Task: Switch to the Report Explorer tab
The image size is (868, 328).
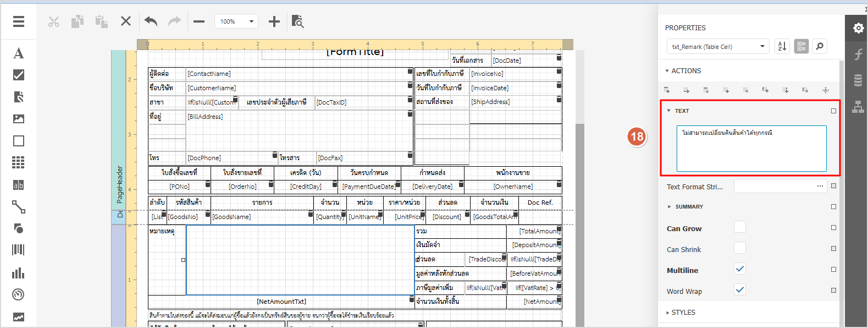Action: pyautogui.click(x=858, y=107)
